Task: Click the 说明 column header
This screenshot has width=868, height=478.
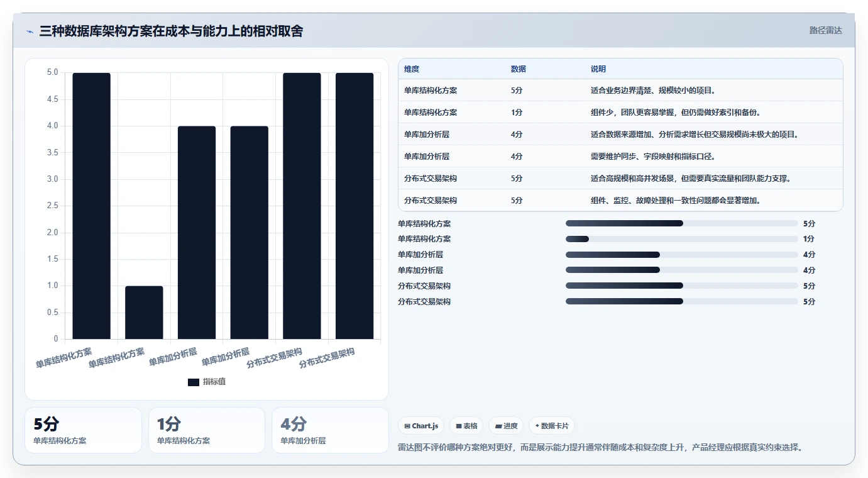Action: coord(598,69)
